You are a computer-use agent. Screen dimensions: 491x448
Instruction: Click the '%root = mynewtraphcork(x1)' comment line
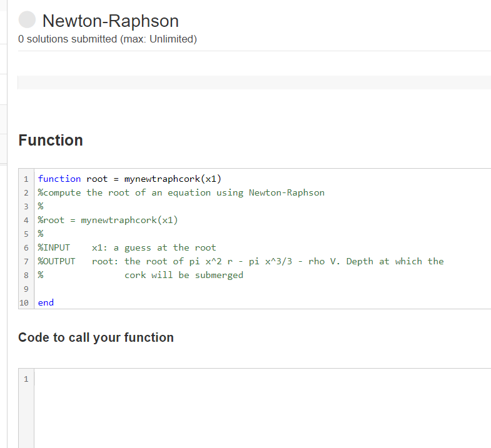(108, 220)
